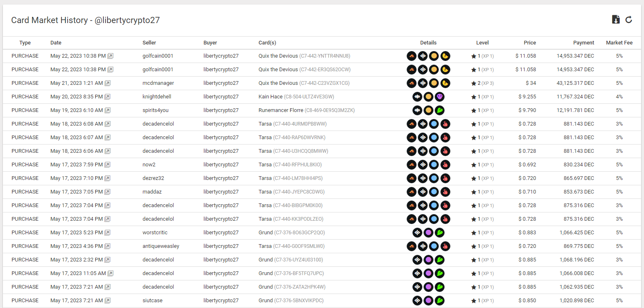The width and height of the screenshot is (644, 308).
Task: Sort by the Price column header
Action: tap(530, 43)
